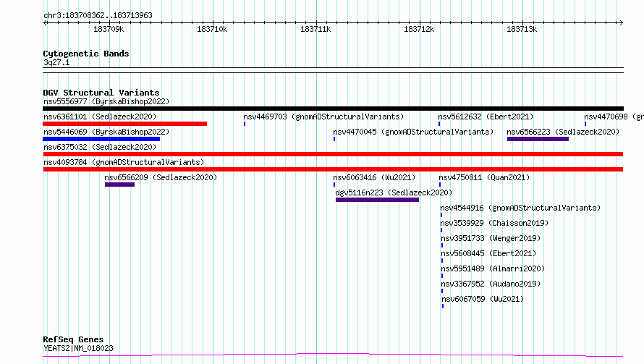Click the nsv3367952 (Audano2019) label
Image resolution: width=644 pixels, height=364 pixels.
491,284
